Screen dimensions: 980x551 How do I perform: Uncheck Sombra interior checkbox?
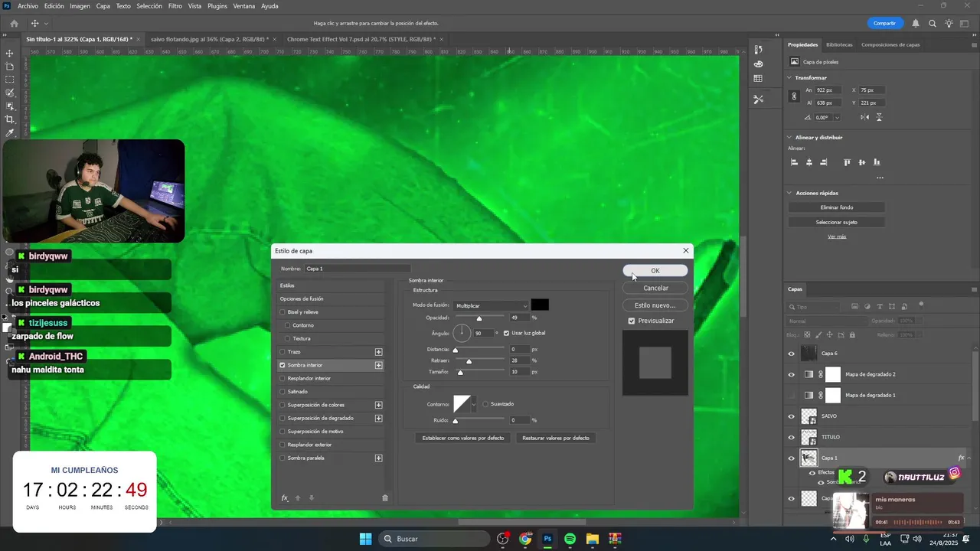283,365
